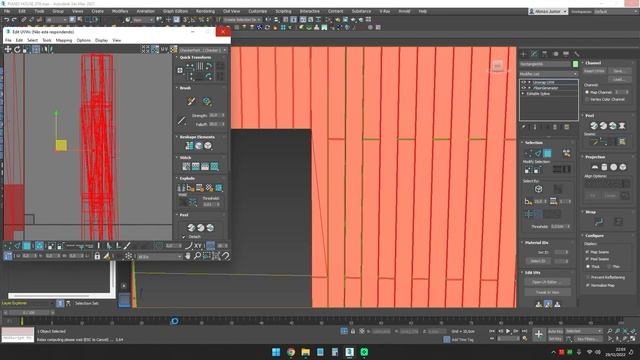This screenshot has width=640, height=360.
Task: Open Chrome from the Windows taskbar
Action: [291, 352]
